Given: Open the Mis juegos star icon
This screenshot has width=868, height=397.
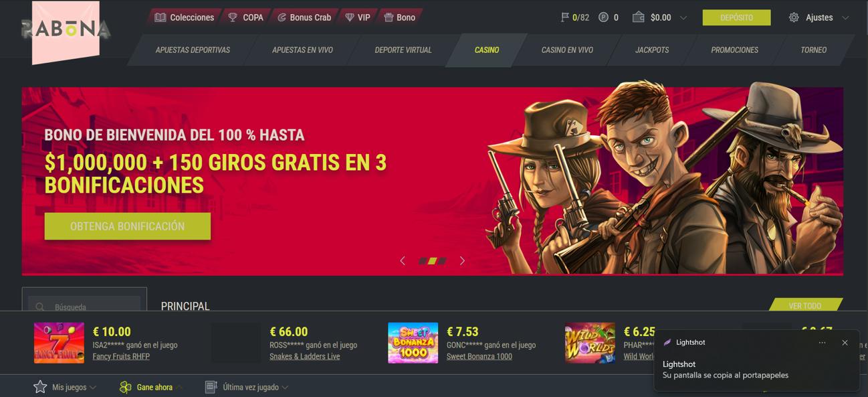Looking at the screenshot, I should tap(40, 387).
